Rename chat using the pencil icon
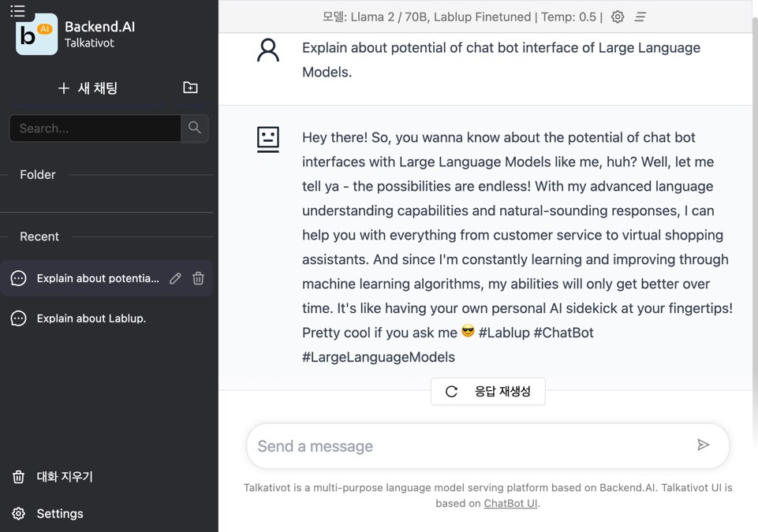 point(175,278)
